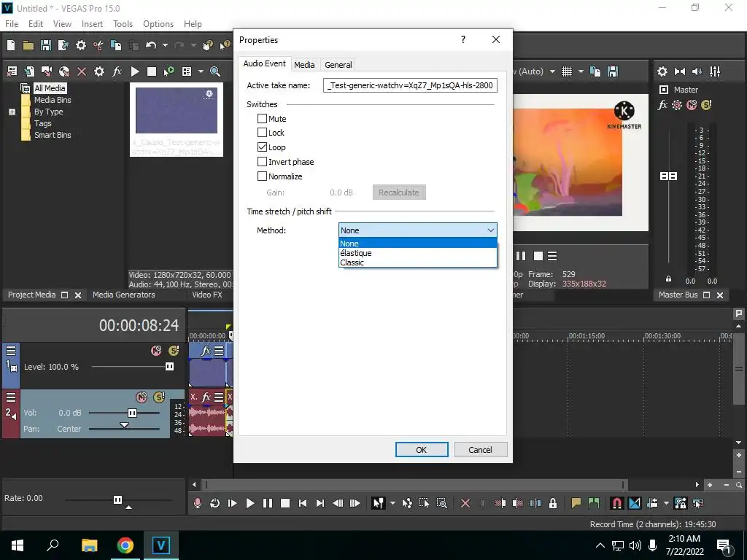Image resolution: width=747 pixels, height=560 pixels.
Task: Click the Copy icon in main toolbar
Action: (x=116, y=45)
